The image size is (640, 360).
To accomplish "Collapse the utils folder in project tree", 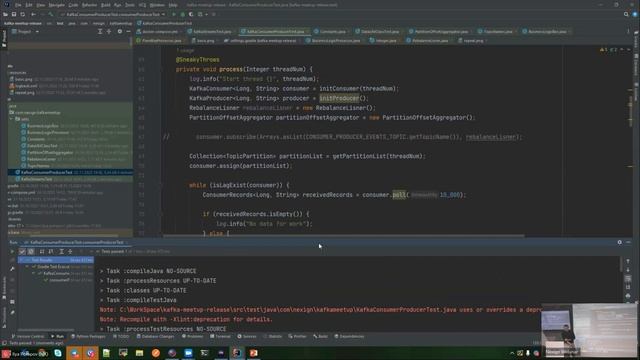I will pyautogui.click(x=11, y=119).
